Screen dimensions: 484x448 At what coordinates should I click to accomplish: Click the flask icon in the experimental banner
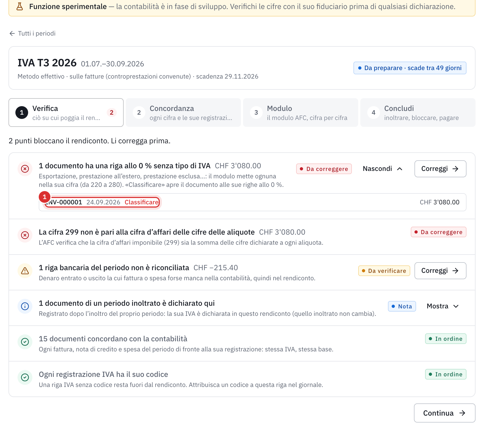click(x=20, y=6)
